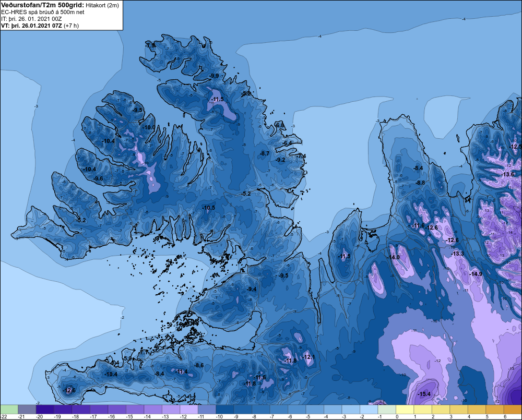The width and height of the screenshot is (522, 420).
Task: Click the -9.4 temperature value
Action: pos(252,289)
